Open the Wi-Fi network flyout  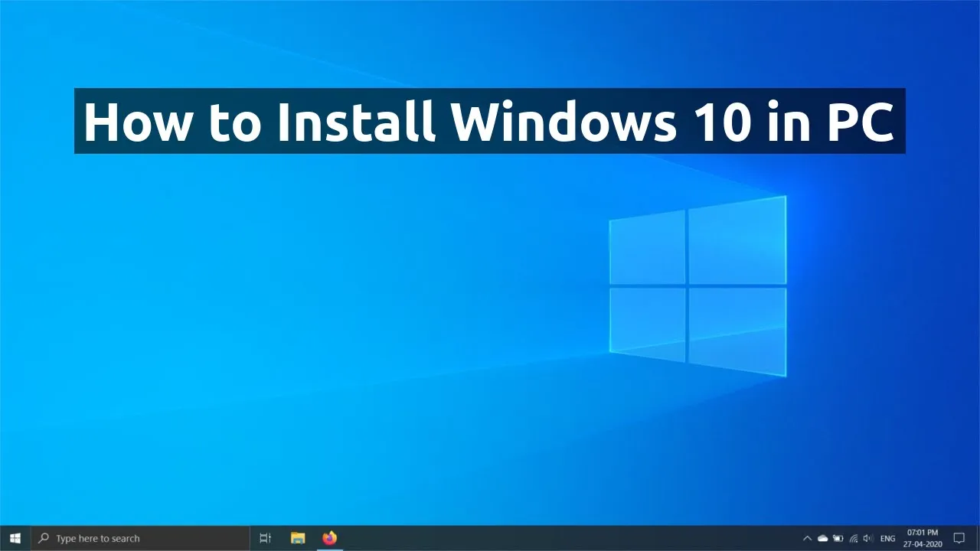coord(853,538)
